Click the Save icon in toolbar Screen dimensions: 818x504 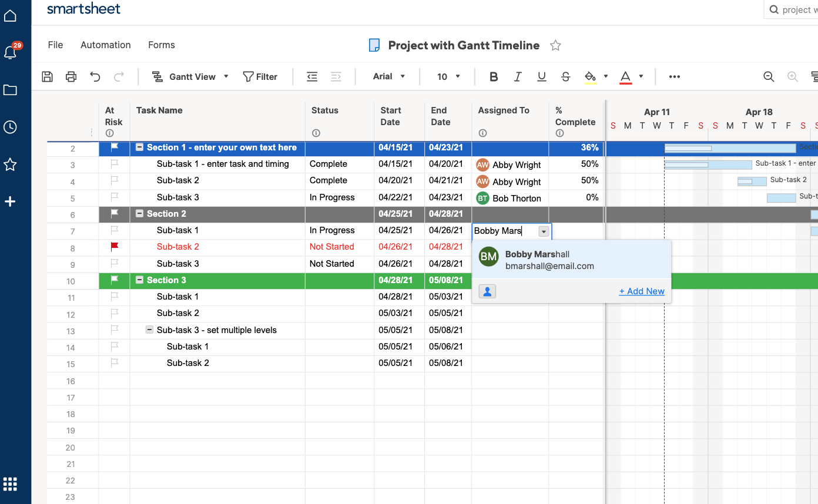point(48,76)
